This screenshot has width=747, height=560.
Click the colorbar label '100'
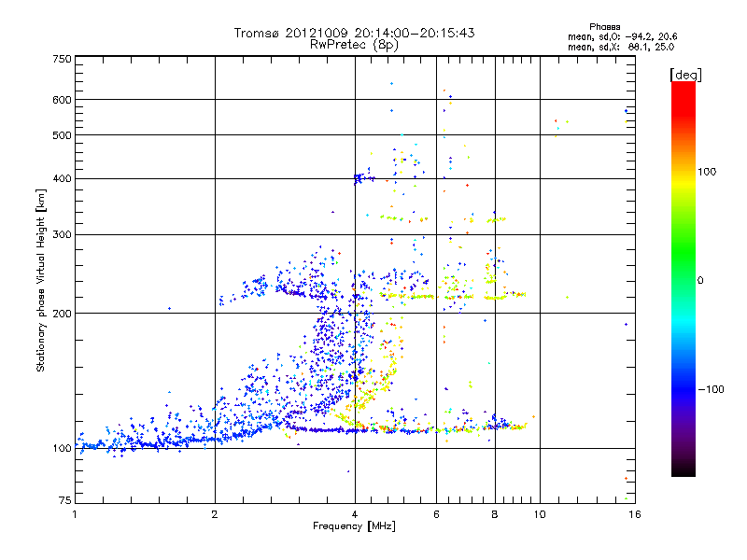click(x=707, y=172)
